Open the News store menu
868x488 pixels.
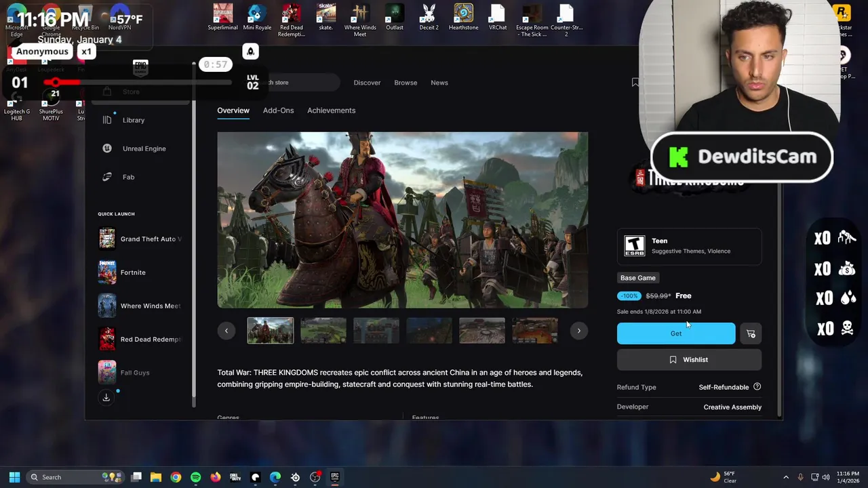(439, 83)
